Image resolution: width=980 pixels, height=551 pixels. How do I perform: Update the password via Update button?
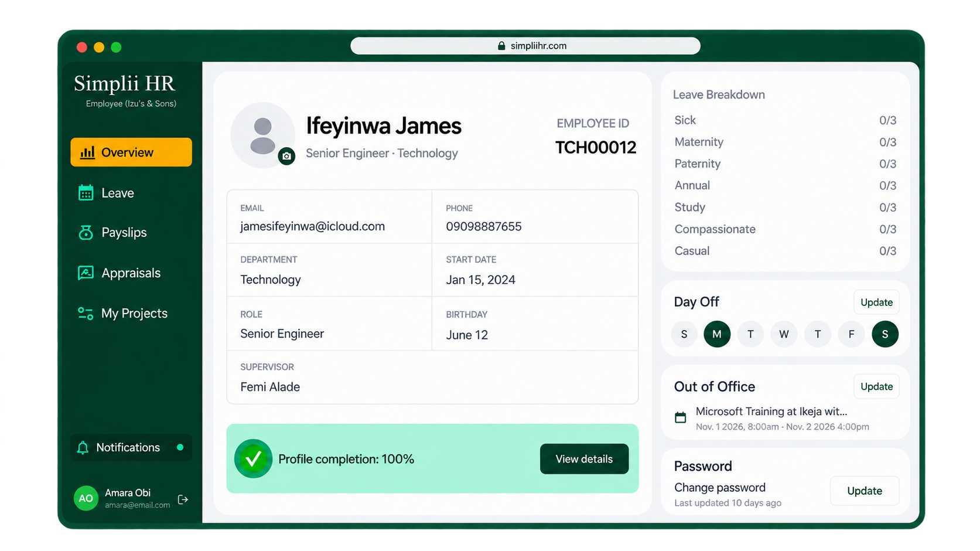[x=865, y=491]
